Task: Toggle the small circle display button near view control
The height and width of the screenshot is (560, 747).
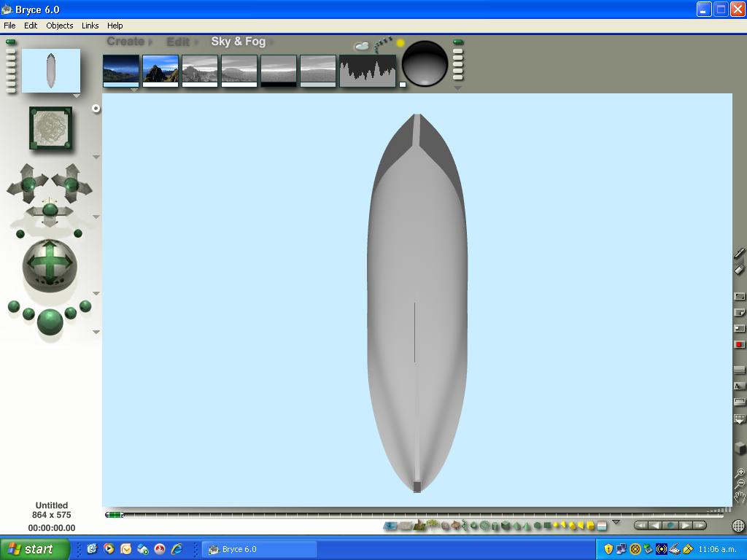Action: tap(96, 109)
